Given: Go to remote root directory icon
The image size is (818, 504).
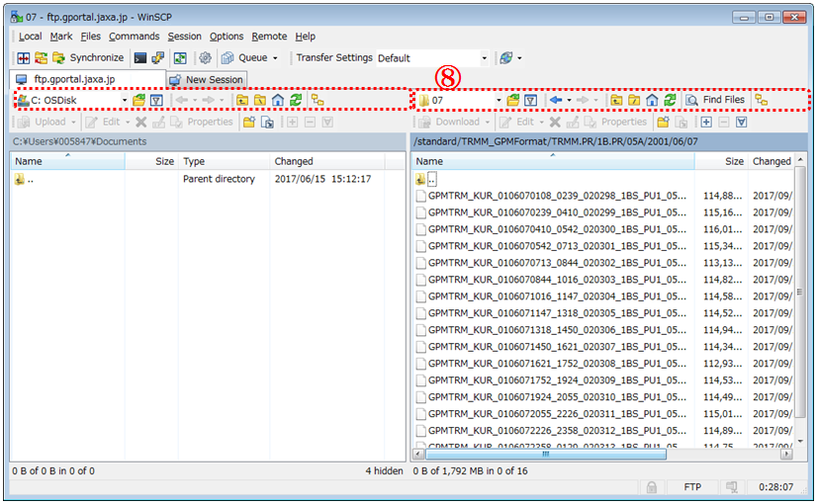Looking at the screenshot, I should coord(634,100).
